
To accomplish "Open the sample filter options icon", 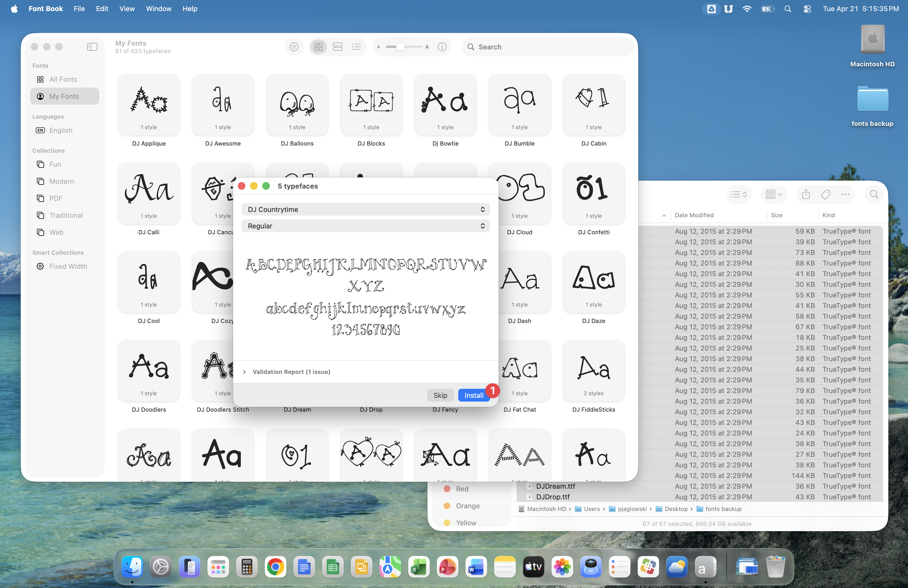I will click(x=294, y=46).
